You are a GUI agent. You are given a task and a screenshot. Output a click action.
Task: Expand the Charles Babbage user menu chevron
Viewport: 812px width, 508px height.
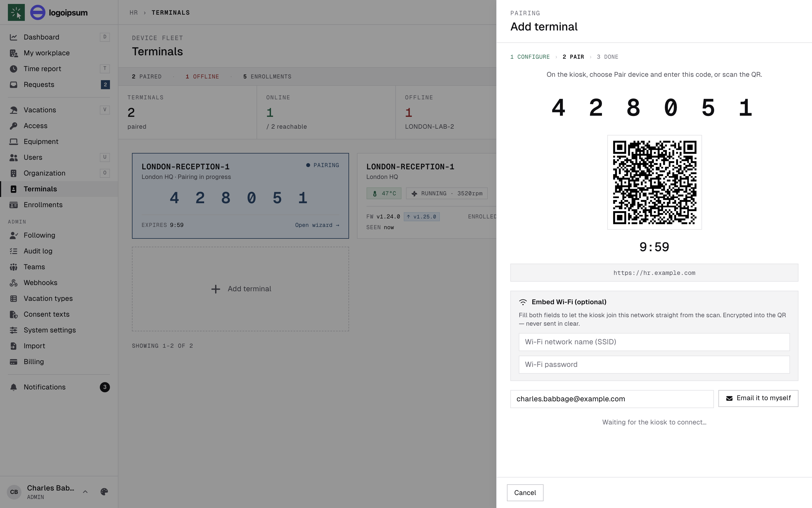click(x=85, y=492)
